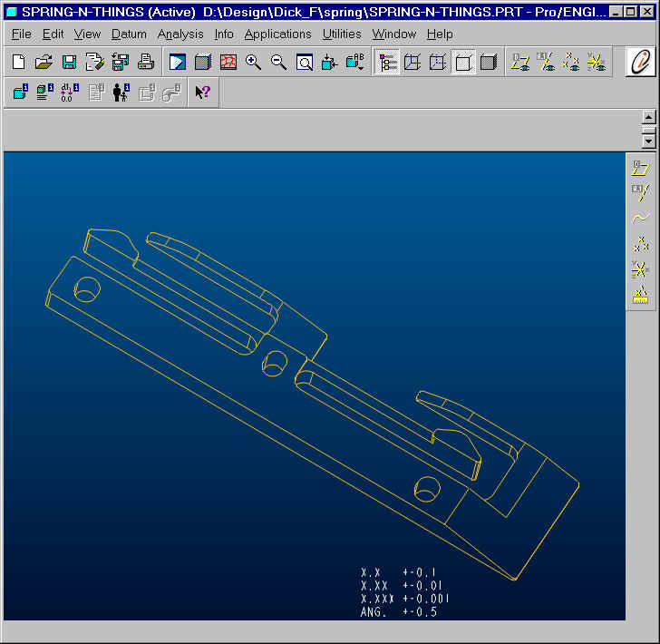Click the sketched datum curve icon
The height and width of the screenshot is (644, 660).
(x=640, y=219)
